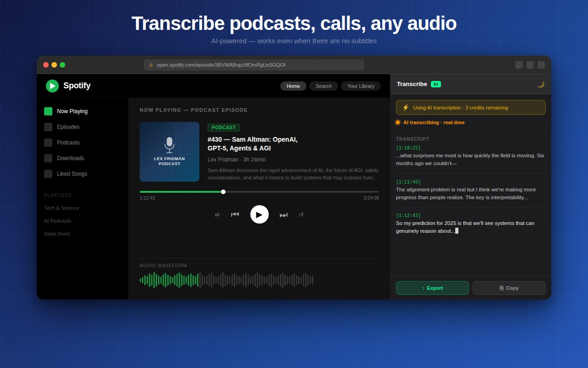Viewport: 588px width, 368px height.
Task: Export the transcript
Action: click(432, 288)
